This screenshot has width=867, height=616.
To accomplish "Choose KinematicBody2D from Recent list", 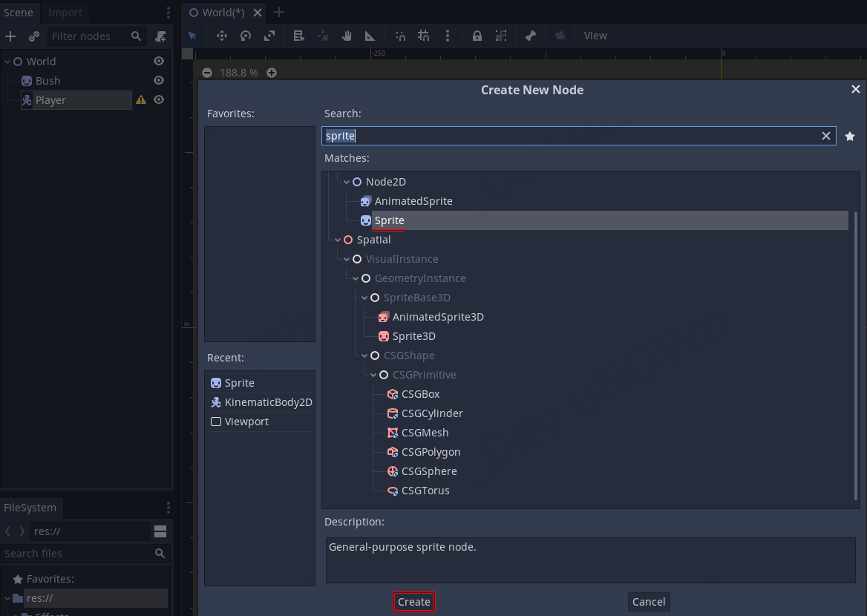I will (260, 402).
